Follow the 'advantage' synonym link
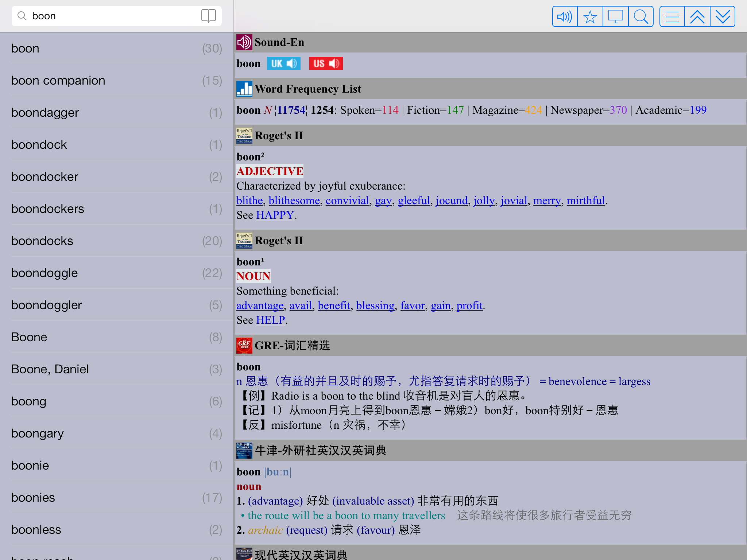 pyautogui.click(x=260, y=306)
